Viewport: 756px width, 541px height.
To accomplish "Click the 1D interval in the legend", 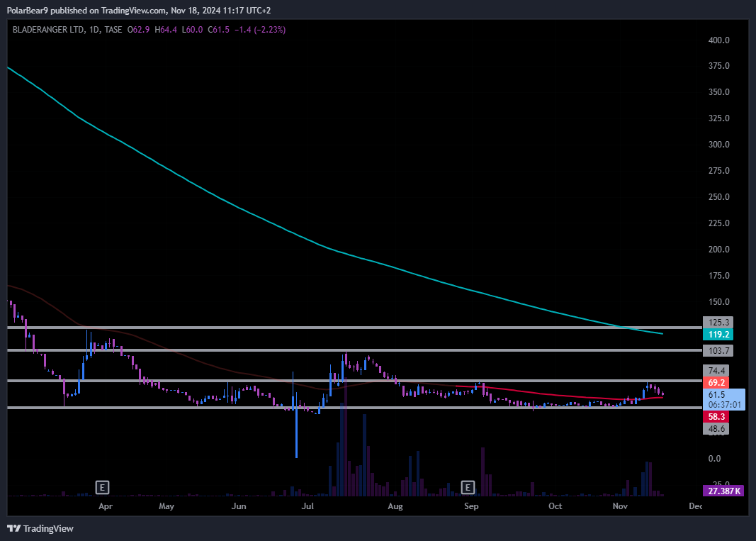I will pyautogui.click(x=94, y=30).
